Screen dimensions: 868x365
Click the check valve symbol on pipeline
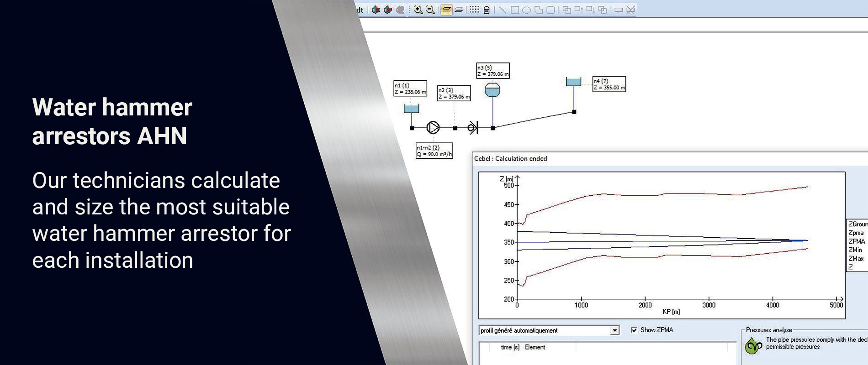[x=473, y=128]
